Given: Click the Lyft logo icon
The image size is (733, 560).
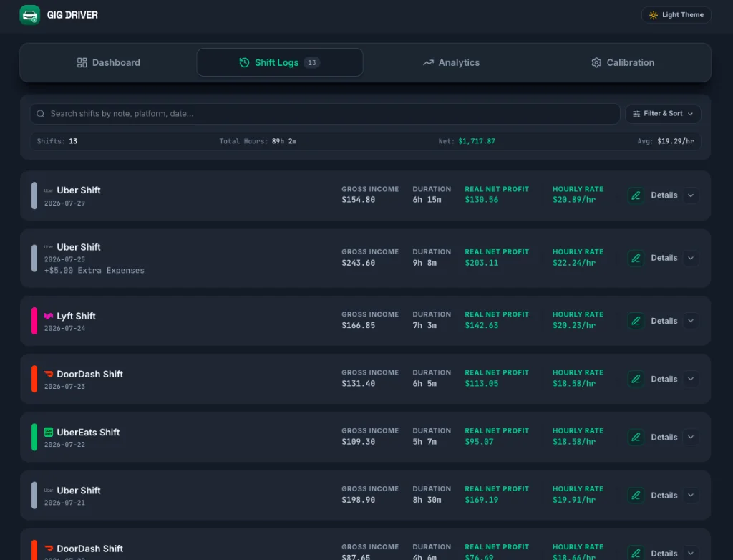Looking at the screenshot, I should point(48,317).
